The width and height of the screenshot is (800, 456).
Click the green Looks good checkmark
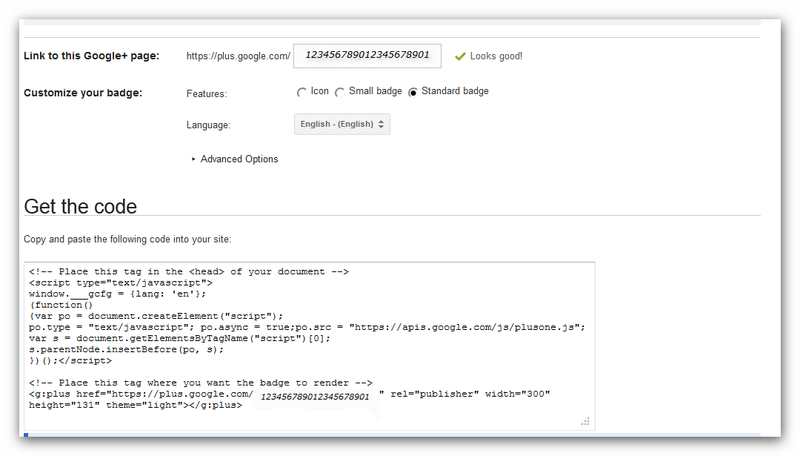(460, 56)
